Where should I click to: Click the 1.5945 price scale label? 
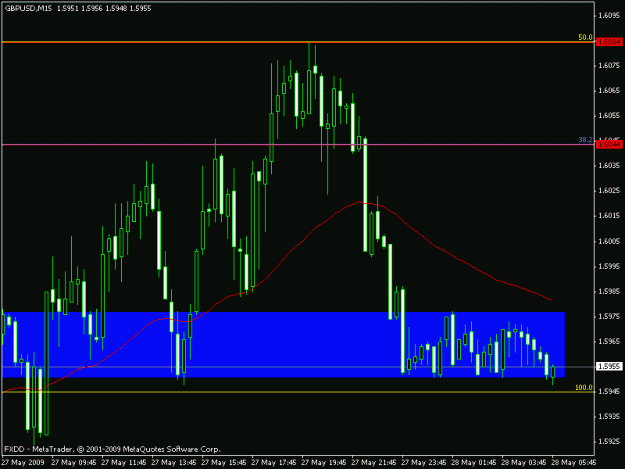pos(609,392)
